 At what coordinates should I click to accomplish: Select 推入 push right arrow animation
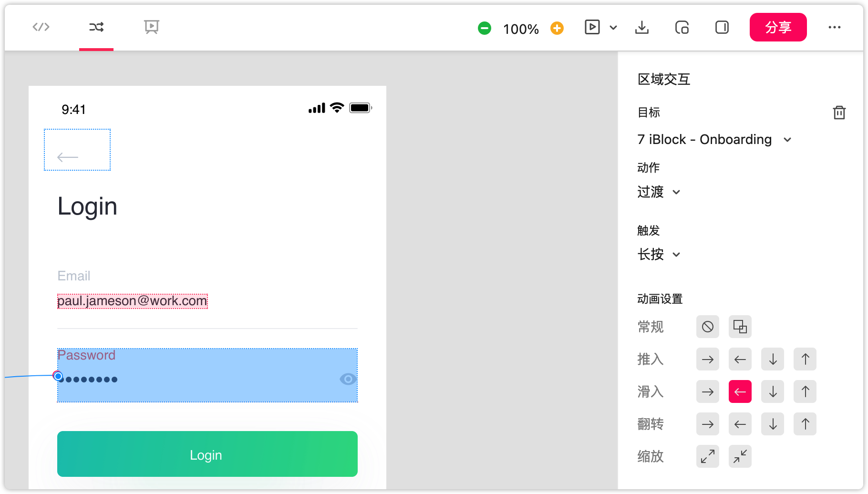click(x=707, y=359)
